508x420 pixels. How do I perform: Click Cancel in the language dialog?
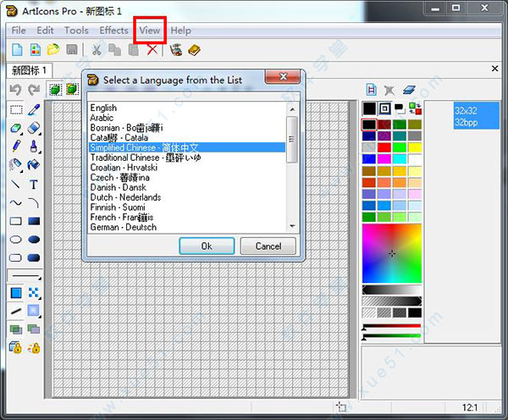pyautogui.click(x=268, y=246)
